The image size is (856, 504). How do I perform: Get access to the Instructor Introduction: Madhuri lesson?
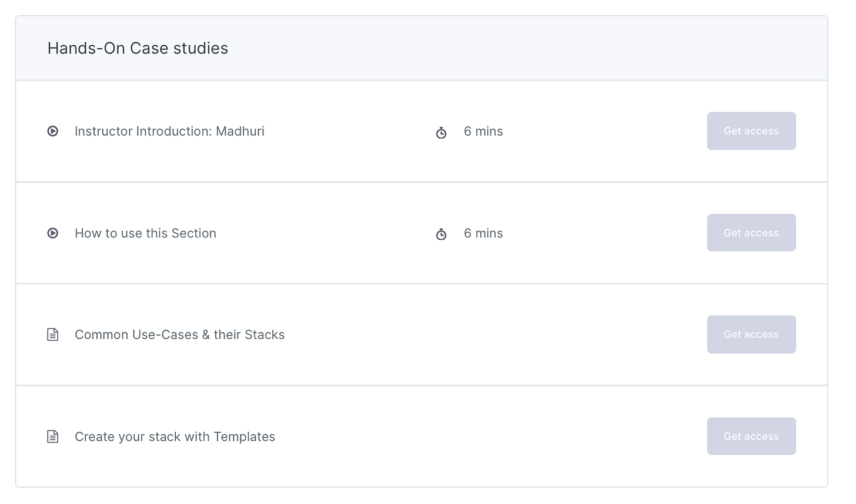point(751,131)
